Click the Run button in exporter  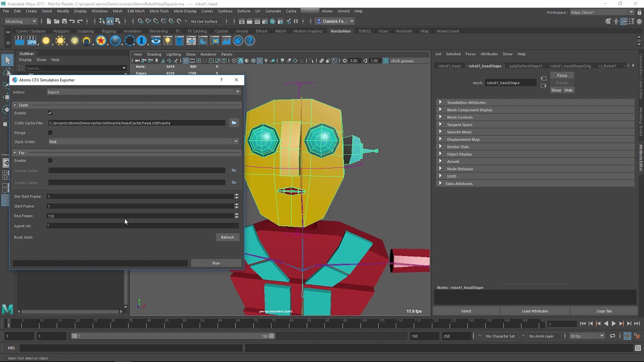216,263
